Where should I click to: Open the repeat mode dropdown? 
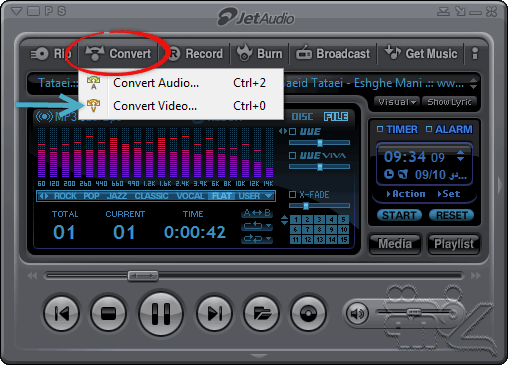(257, 226)
